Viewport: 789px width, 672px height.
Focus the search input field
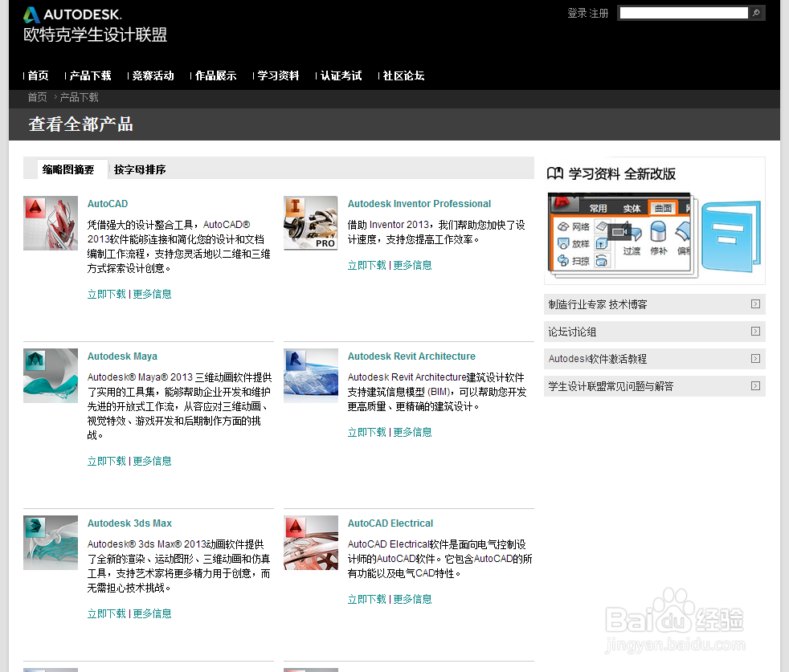coord(684,13)
